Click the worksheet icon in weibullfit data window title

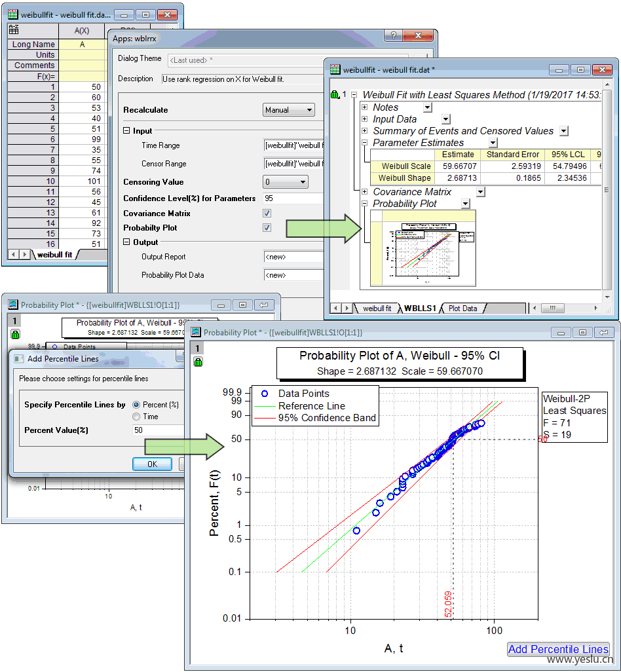(x=13, y=14)
